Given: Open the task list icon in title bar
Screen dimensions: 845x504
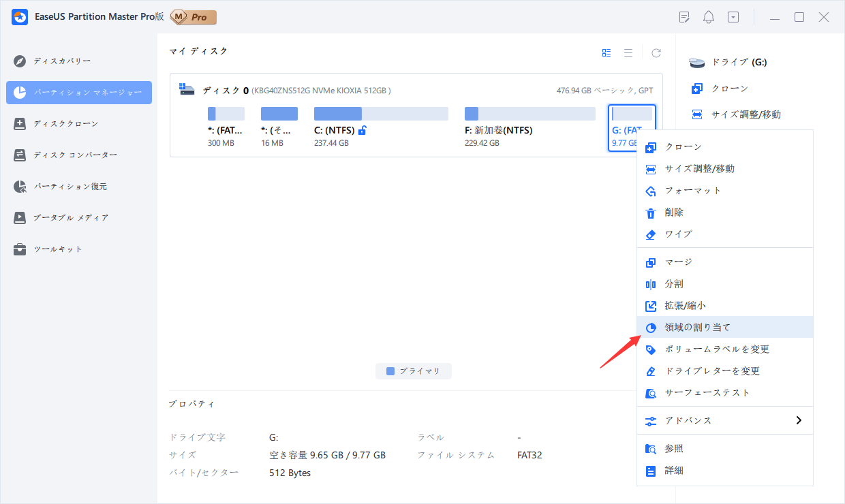Looking at the screenshot, I should (x=685, y=17).
